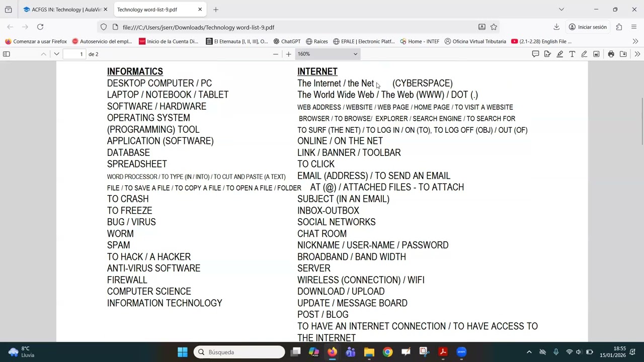Select the PDF draw tool
644x362 pixels.
pos(584,54)
